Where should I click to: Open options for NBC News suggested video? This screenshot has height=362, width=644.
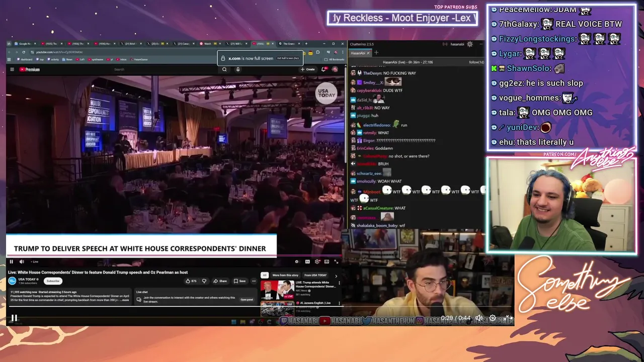click(x=339, y=283)
